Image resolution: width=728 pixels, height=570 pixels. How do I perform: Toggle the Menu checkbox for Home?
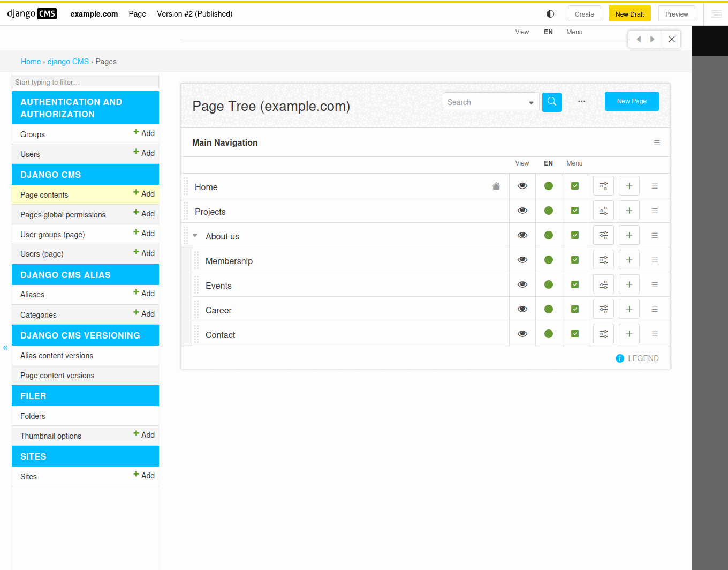click(575, 186)
